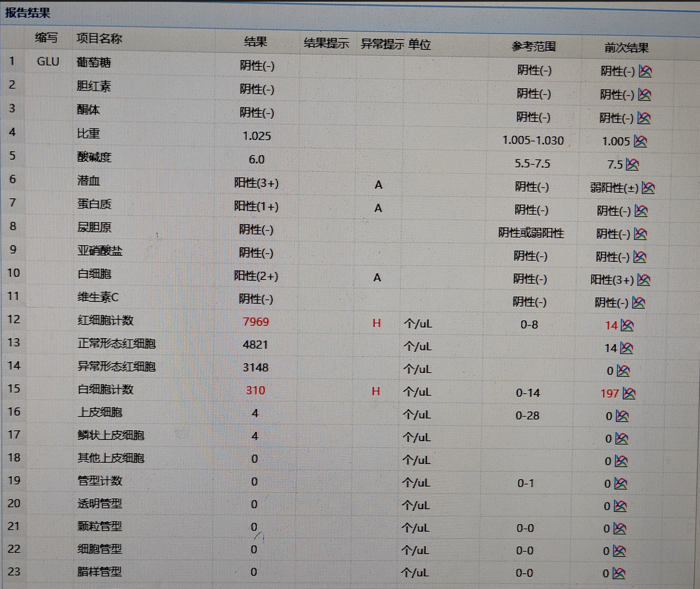This screenshot has height=589, width=700.
Task: Open trend chart icon for 胆红素 row
Action: click(x=644, y=95)
